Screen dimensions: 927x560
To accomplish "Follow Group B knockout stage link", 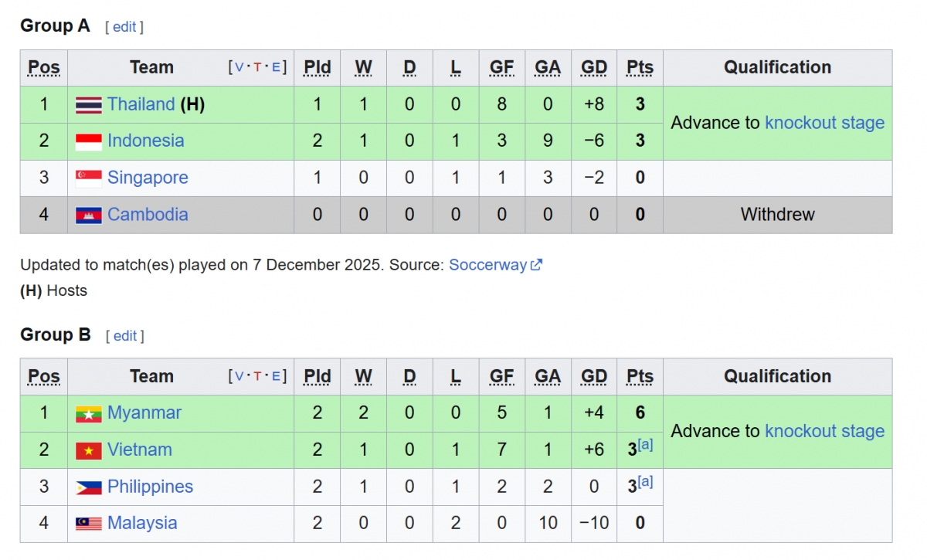I will 824,432.
